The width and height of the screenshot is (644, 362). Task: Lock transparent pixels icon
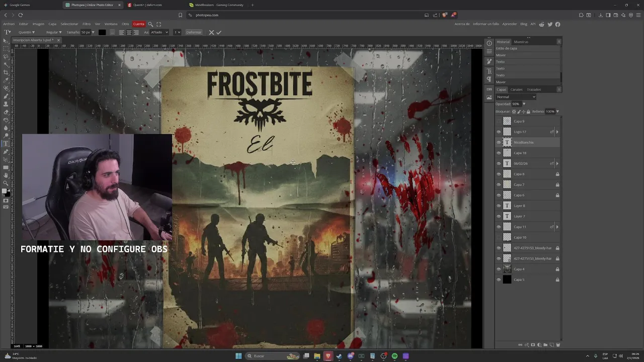click(x=514, y=111)
